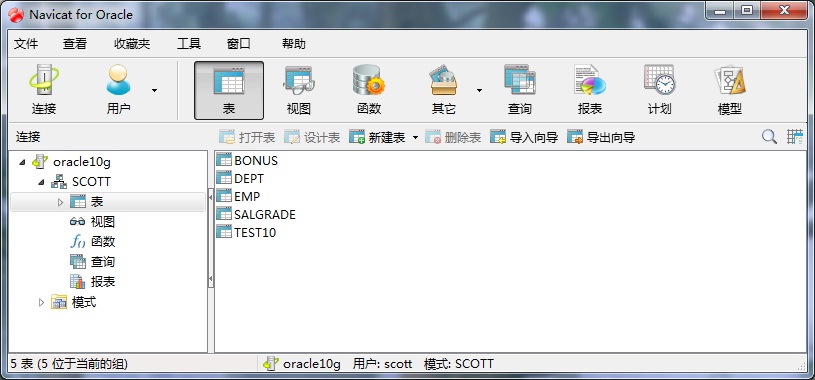The width and height of the screenshot is (815, 380).
Task: Click the search magnifier icon
Action: point(769,137)
